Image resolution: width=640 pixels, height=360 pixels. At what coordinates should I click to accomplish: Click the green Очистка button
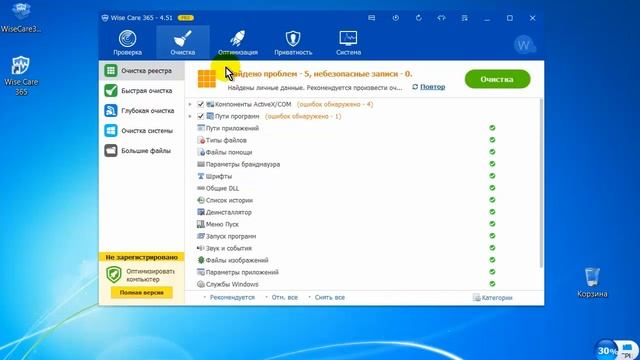click(497, 79)
